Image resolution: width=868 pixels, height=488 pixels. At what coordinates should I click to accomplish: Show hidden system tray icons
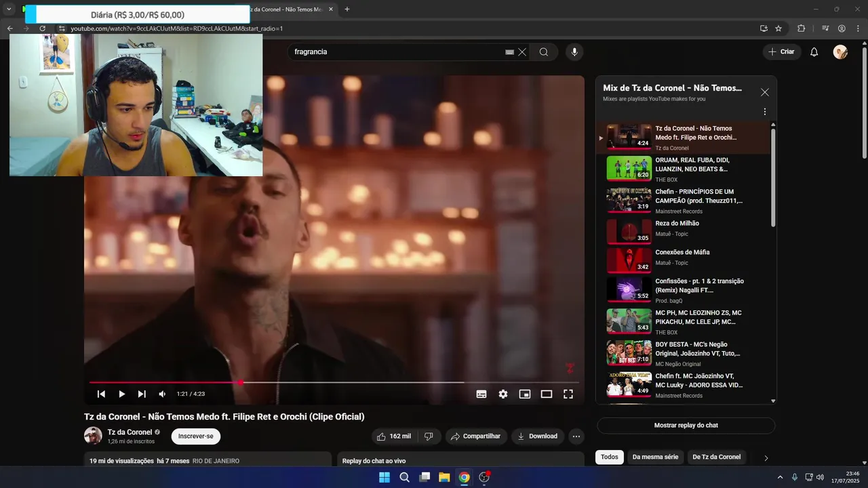coord(780,477)
